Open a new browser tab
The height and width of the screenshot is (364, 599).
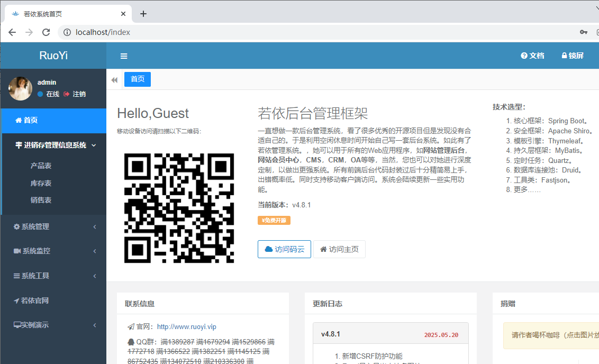point(143,14)
